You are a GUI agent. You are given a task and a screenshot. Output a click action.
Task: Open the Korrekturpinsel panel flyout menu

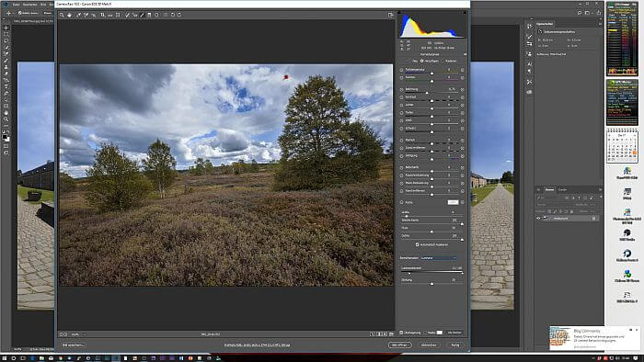click(x=465, y=54)
